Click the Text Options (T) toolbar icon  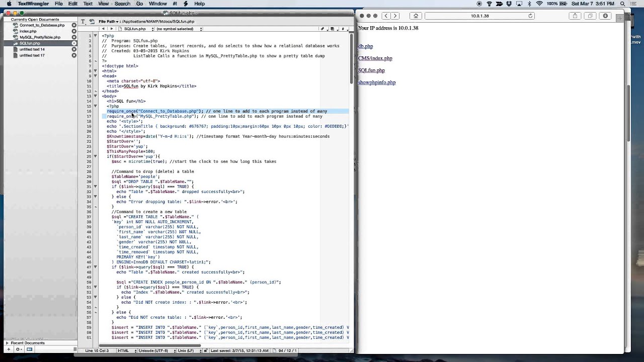tap(83, 22)
